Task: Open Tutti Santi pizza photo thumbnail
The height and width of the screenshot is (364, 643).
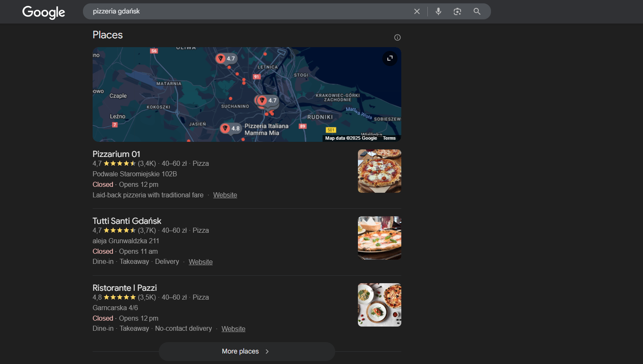Action: pyautogui.click(x=379, y=238)
